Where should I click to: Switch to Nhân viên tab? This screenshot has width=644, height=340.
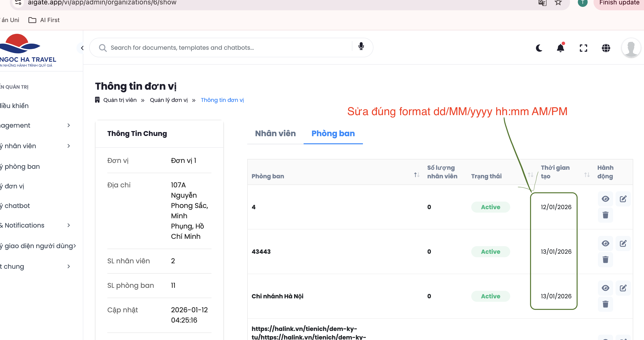(x=275, y=134)
